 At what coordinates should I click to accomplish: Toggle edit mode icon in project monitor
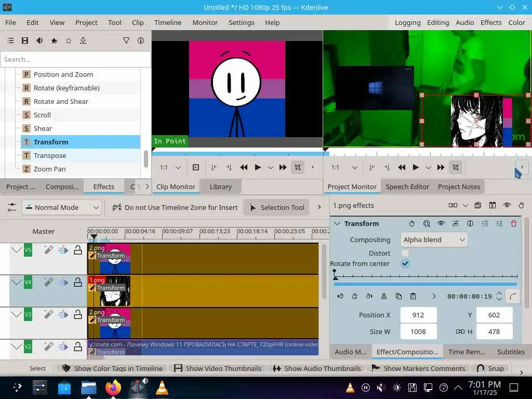click(456, 167)
